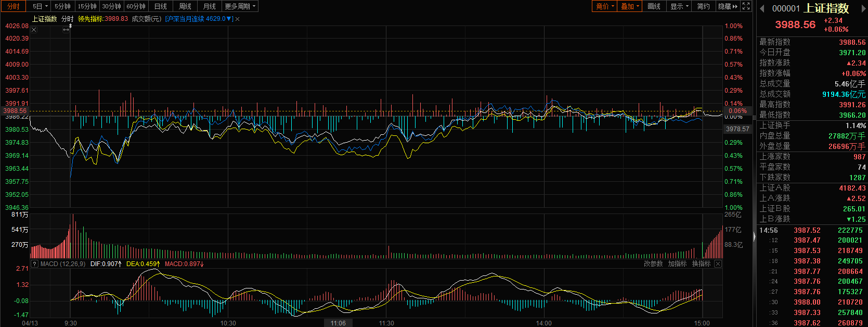Click the MACD help question-mark icon
Viewport: 868px width, 327px height.
pyautogui.click(x=35, y=264)
